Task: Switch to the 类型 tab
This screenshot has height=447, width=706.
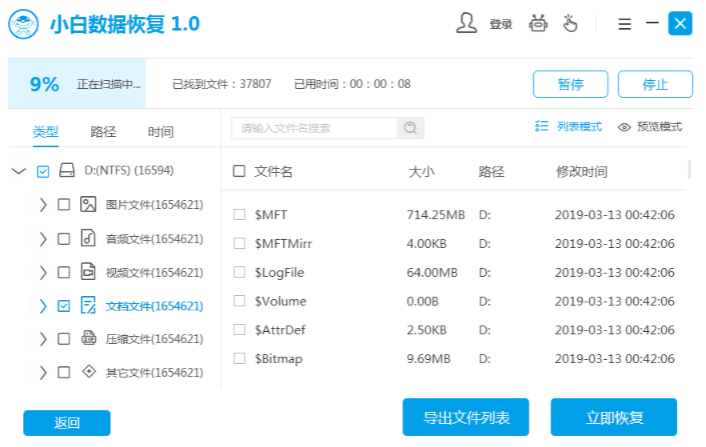Action: (x=45, y=131)
